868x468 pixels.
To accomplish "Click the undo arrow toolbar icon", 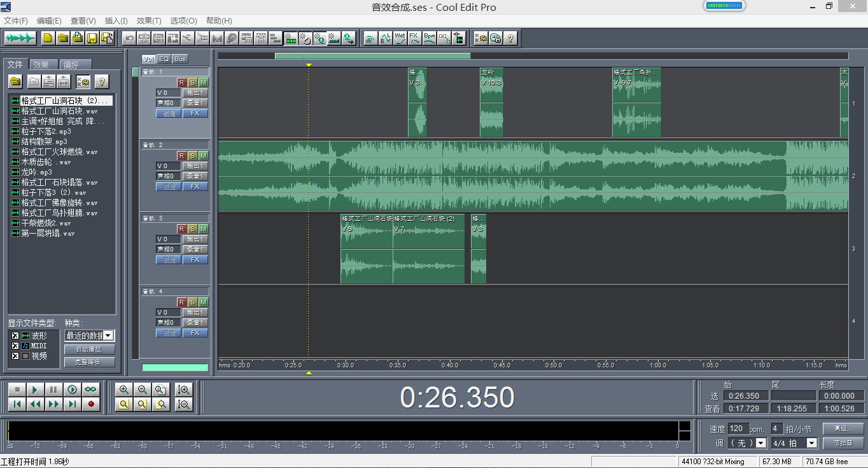I will coord(129,38).
